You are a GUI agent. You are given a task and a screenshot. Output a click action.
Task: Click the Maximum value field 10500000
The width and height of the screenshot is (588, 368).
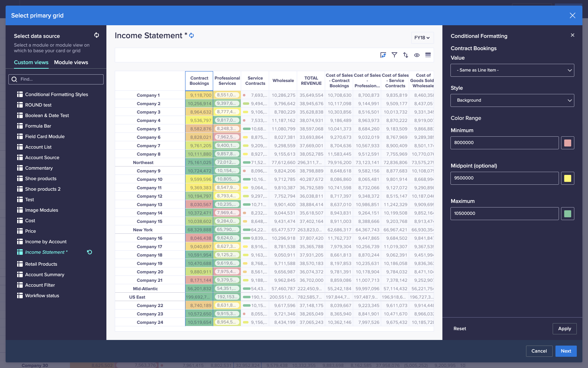click(x=504, y=214)
